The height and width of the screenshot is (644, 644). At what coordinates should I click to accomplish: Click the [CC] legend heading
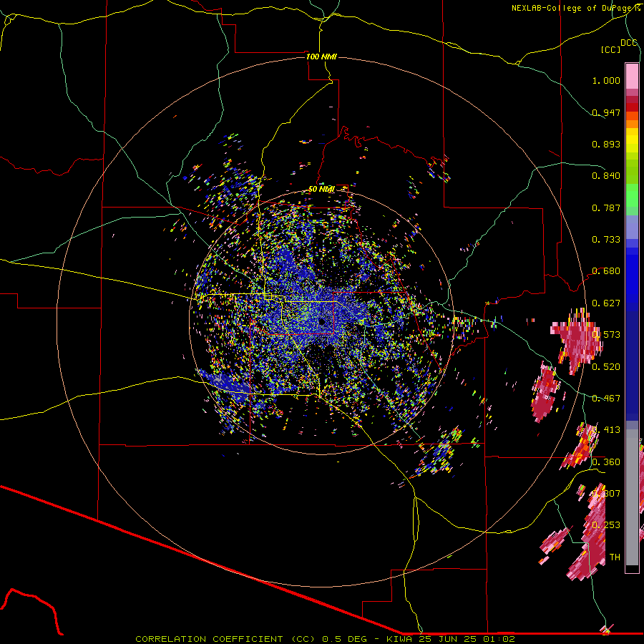(610, 49)
